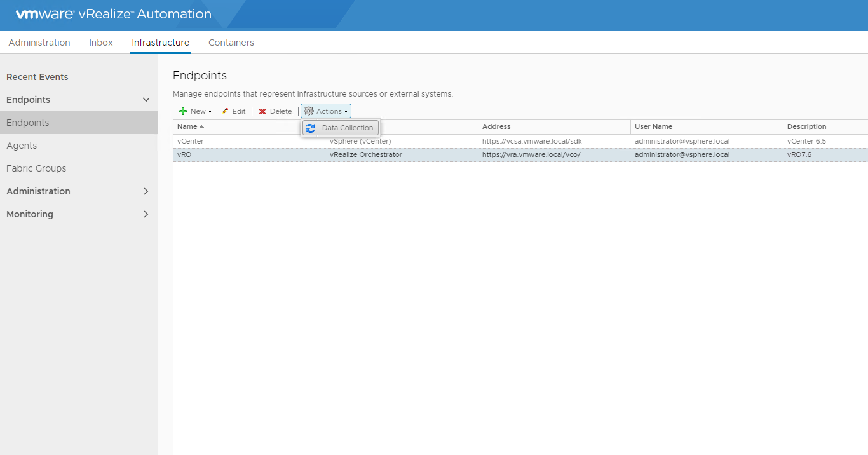The width and height of the screenshot is (868, 455).
Task: Select Data Collection from Actions menu
Action: tap(347, 128)
